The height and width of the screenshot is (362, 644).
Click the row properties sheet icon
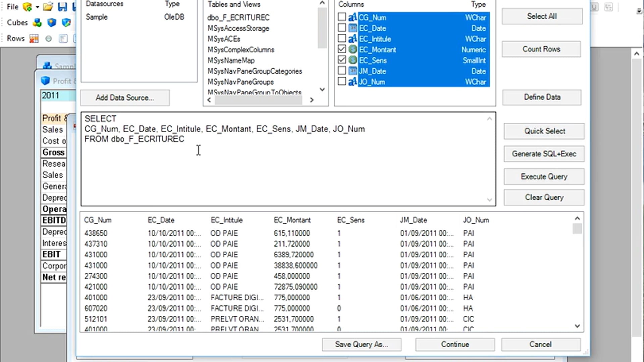point(63,39)
